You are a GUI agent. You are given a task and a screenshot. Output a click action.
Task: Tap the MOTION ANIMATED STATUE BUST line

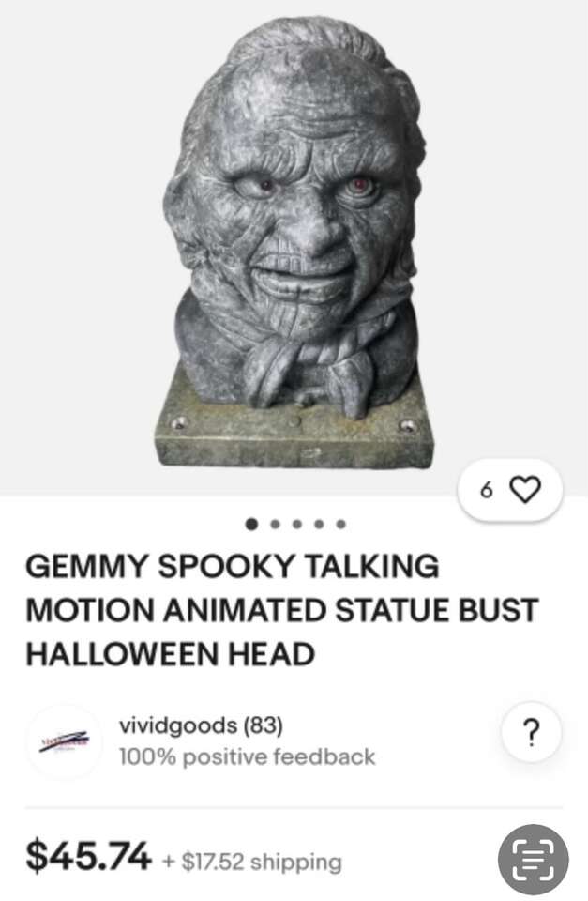pos(281,610)
